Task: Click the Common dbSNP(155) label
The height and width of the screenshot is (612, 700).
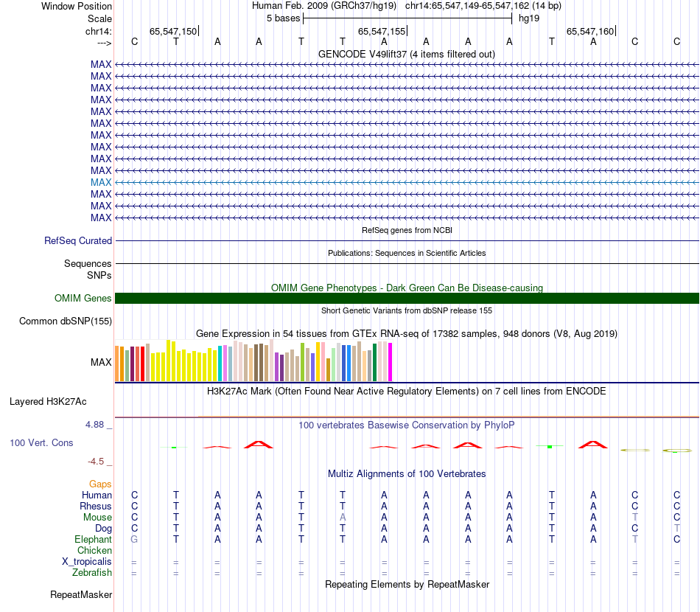Action: (x=66, y=321)
